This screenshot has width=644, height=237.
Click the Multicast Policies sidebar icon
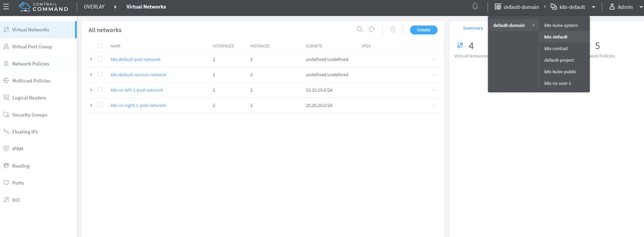click(6, 80)
